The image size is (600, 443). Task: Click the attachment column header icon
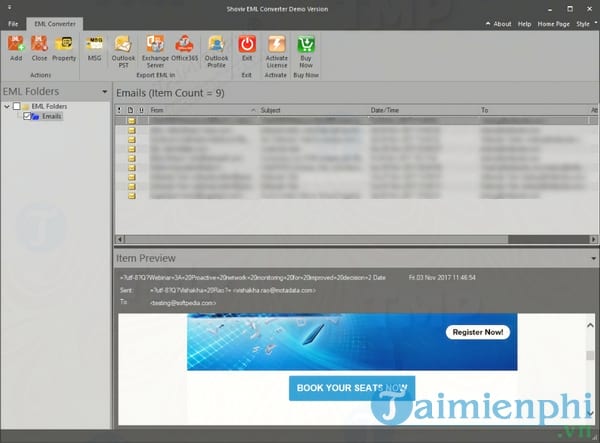[x=142, y=110]
